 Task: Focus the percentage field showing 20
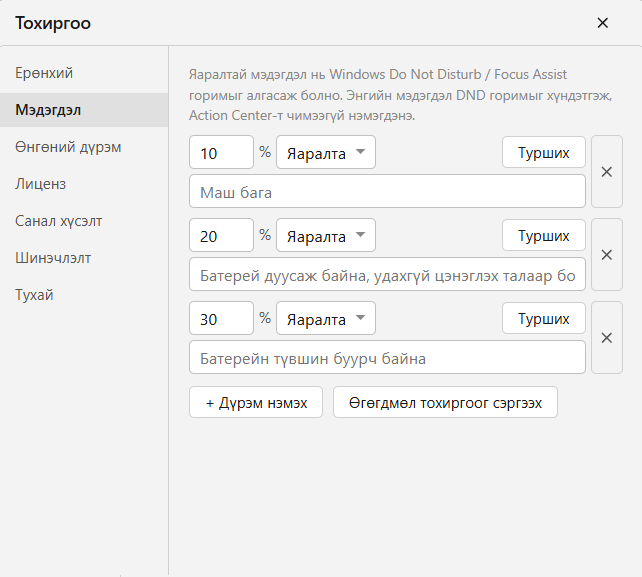222,235
